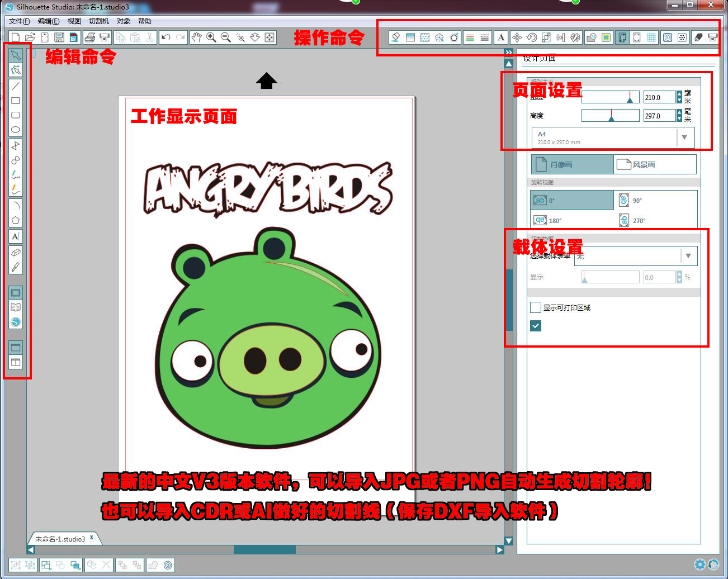Click the height value field 297.0

[659, 116]
